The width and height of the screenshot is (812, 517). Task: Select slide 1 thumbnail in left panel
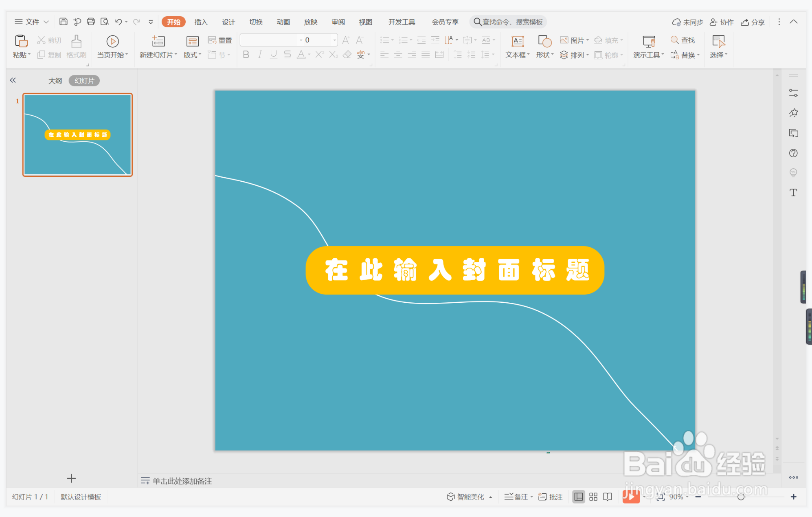[77, 135]
